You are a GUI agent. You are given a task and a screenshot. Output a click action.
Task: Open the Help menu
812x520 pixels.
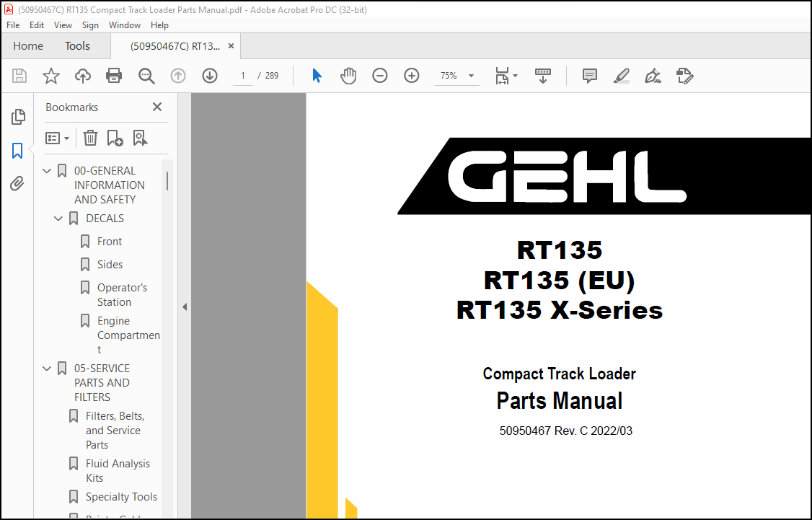click(159, 25)
